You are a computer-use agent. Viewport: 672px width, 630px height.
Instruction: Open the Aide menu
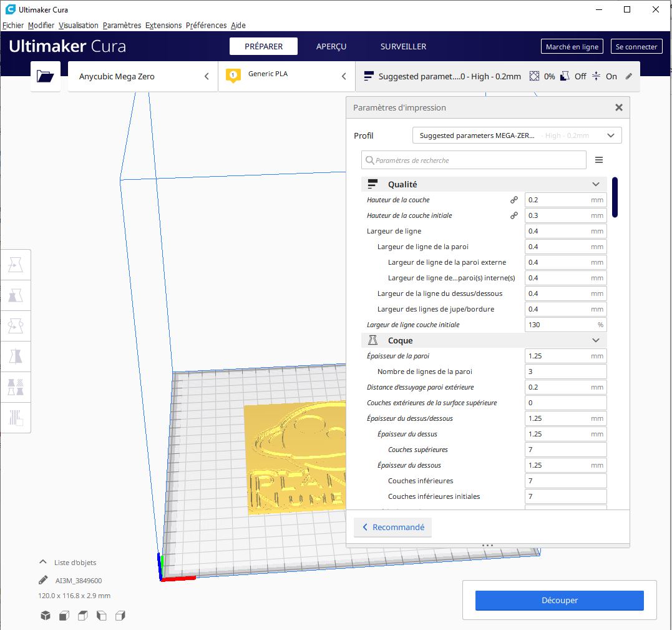[238, 26]
